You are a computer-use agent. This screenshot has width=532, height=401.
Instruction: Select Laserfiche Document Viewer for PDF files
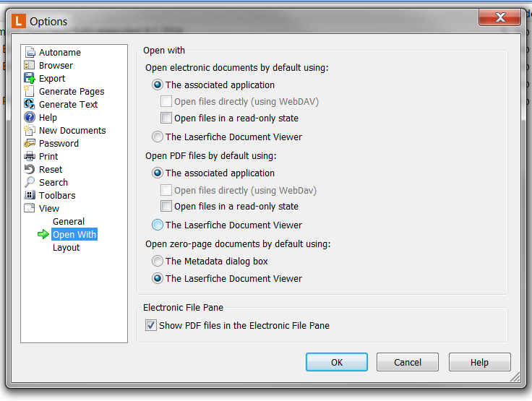coord(158,225)
